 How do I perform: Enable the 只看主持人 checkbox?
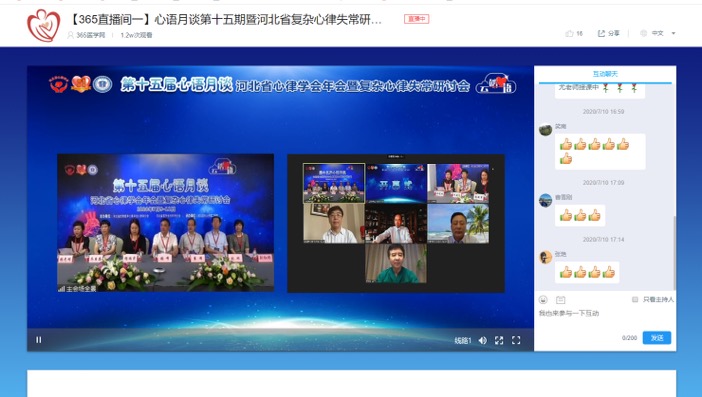pyautogui.click(x=635, y=299)
